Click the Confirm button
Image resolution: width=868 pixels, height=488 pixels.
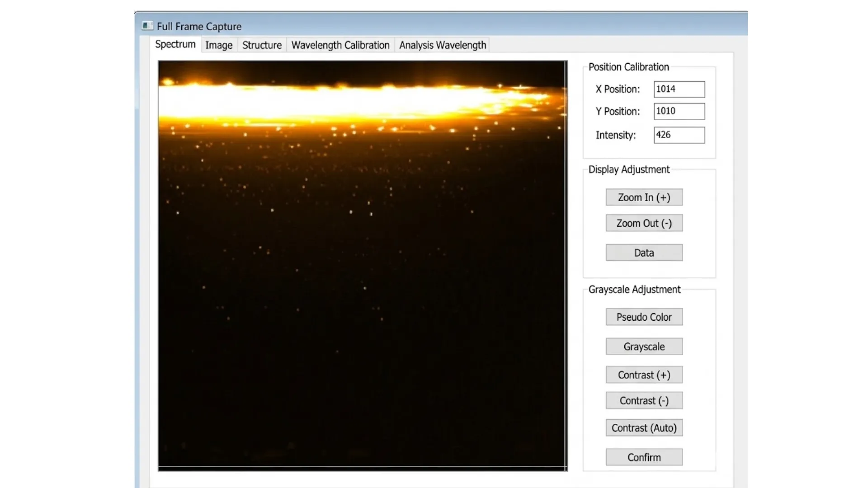[x=644, y=457]
